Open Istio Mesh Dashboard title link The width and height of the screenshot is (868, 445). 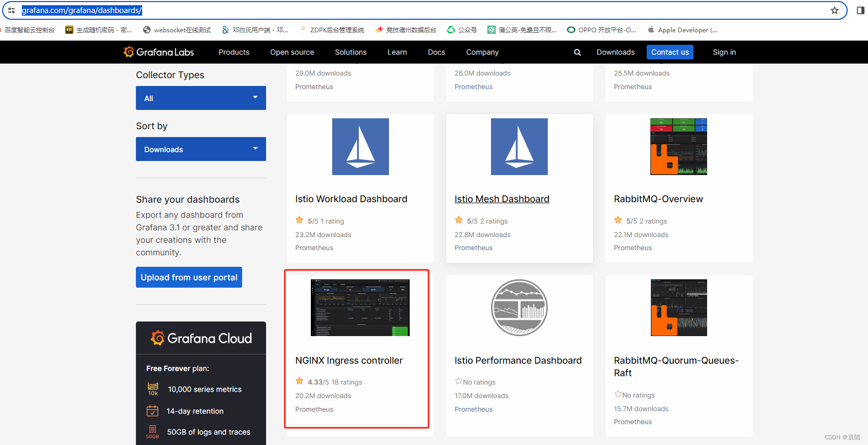click(x=502, y=199)
